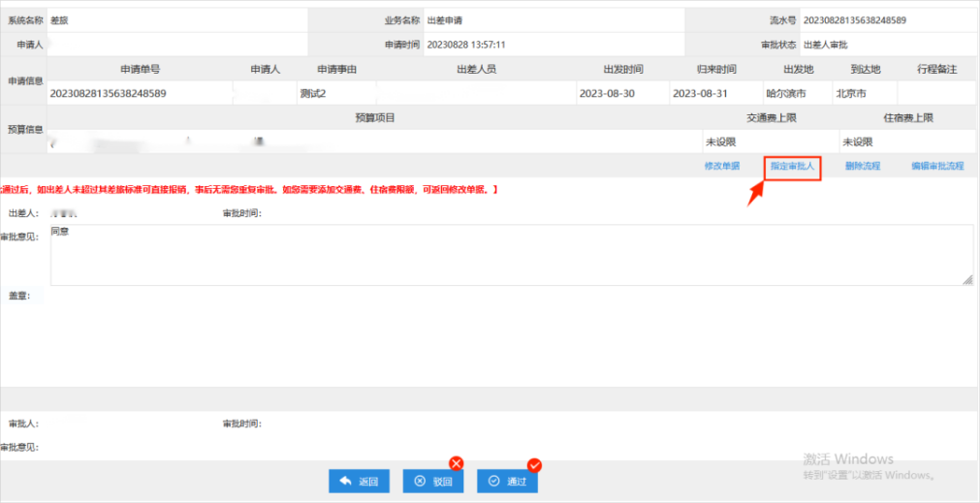
Task: Click the red X badge above 驳回
Action: tap(456, 463)
